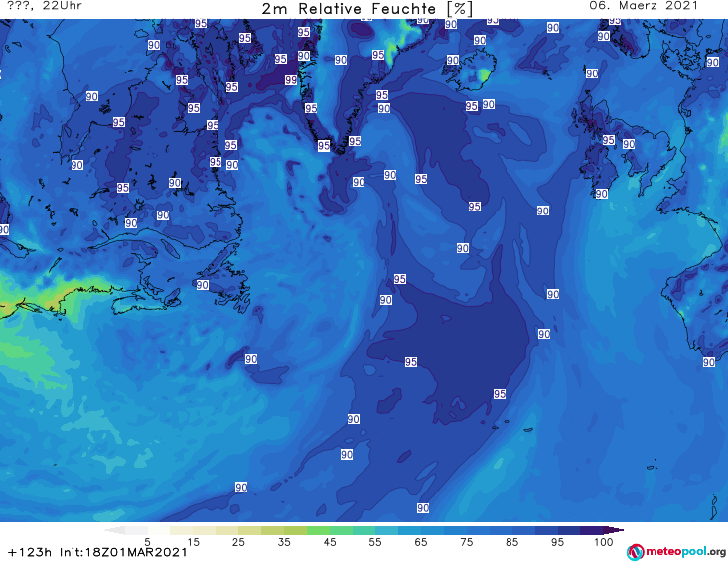
Task: Click the legend value '15'
Action: click(x=193, y=542)
